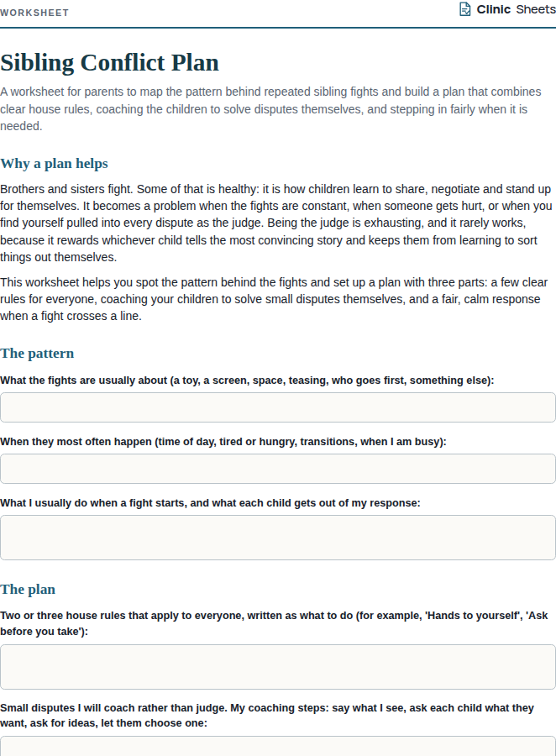Image resolution: width=556 pixels, height=756 pixels.
Task: Open the Clinic Sheets logo text
Action: (516, 9)
